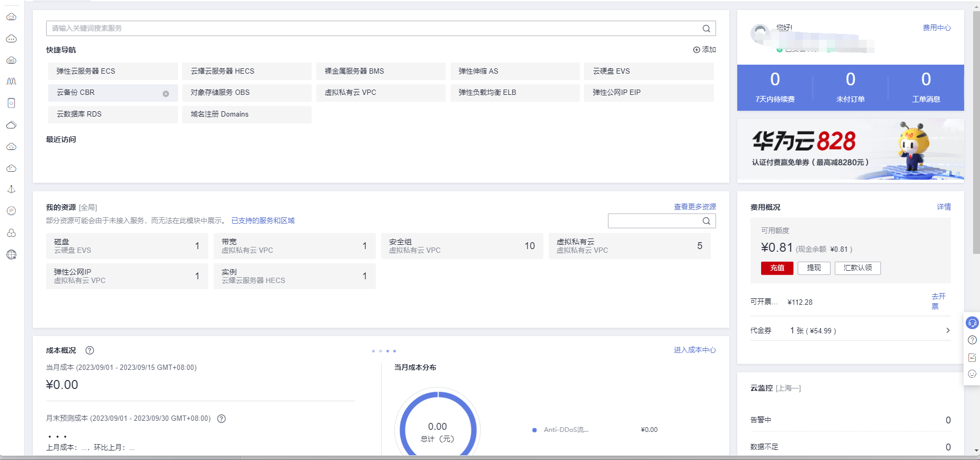The height and width of the screenshot is (460, 980).
Task: Open the globe domain icon in sidebar
Action: (x=11, y=254)
